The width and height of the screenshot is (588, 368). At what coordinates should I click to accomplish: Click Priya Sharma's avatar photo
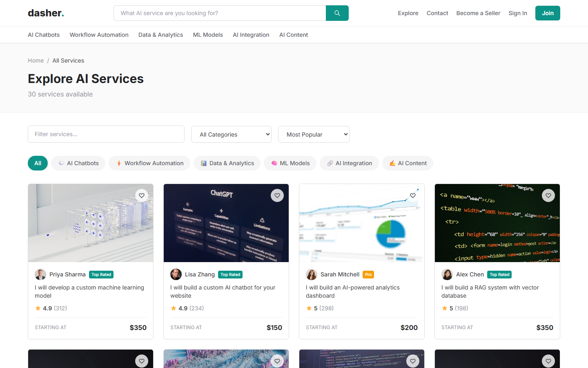point(40,274)
